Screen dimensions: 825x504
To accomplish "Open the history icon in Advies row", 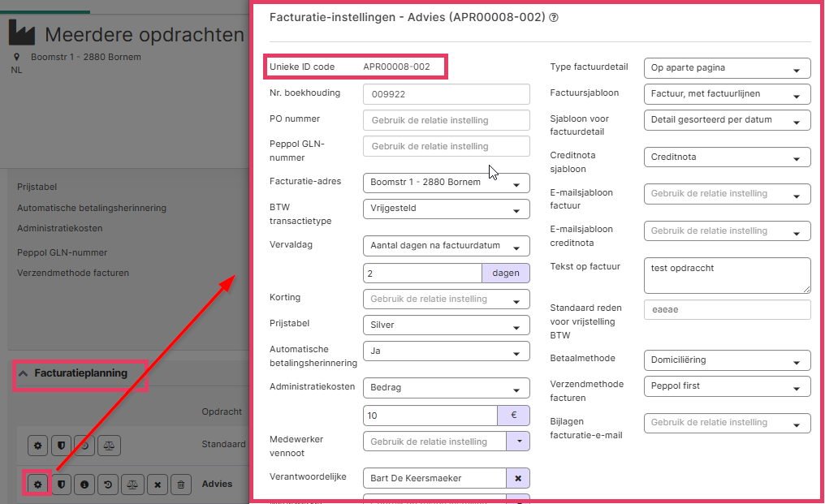I will (x=108, y=484).
